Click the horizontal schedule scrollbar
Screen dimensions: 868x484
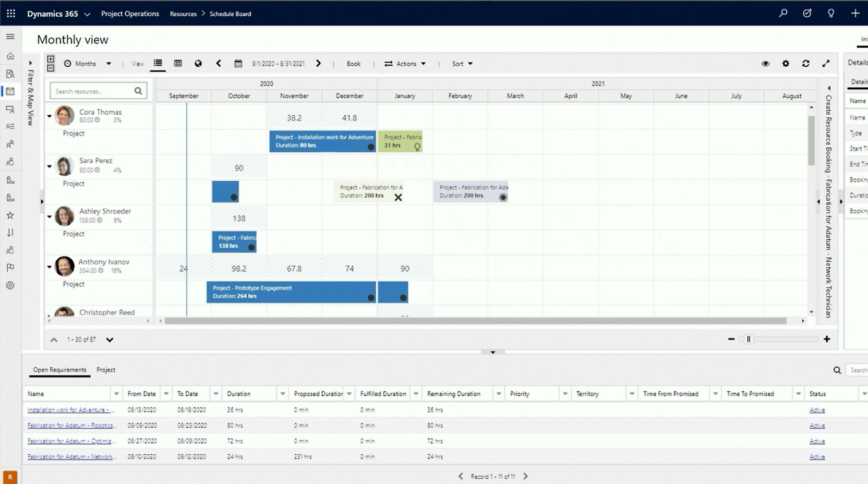click(475, 321)
